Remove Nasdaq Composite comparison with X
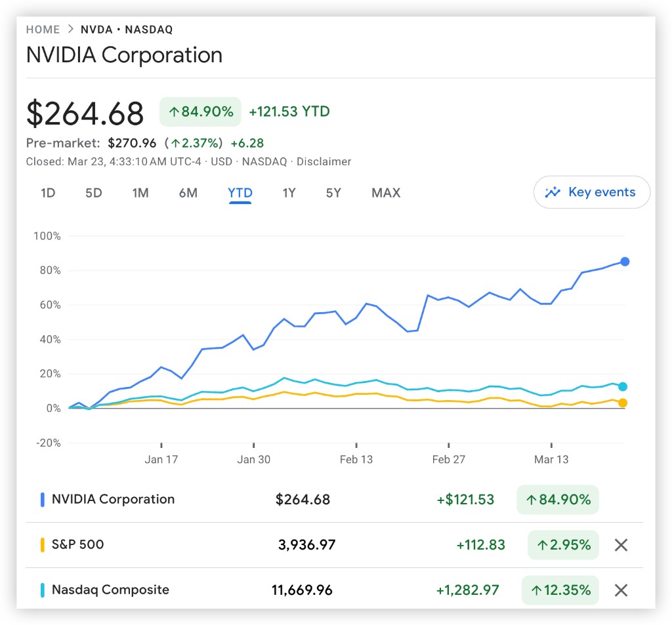Image resolution: width=672 pixels, height=625 pixels. pyautogui.click(x=621, y=590)
